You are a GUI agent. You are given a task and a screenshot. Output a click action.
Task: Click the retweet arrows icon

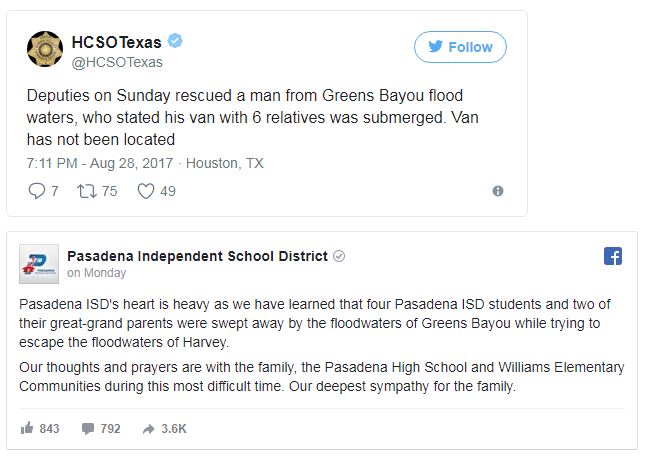point(87,191)
